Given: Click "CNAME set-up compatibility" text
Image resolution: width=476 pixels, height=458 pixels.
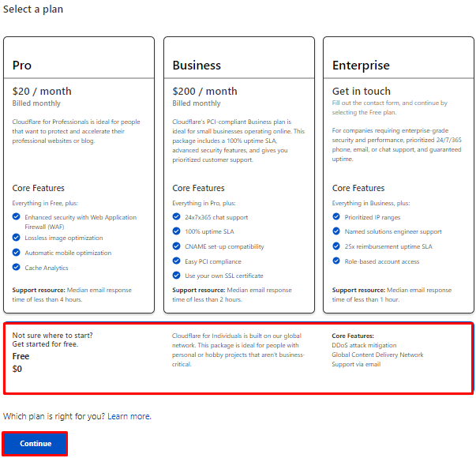Looking at the screenshot, I should tap(224, 246).
